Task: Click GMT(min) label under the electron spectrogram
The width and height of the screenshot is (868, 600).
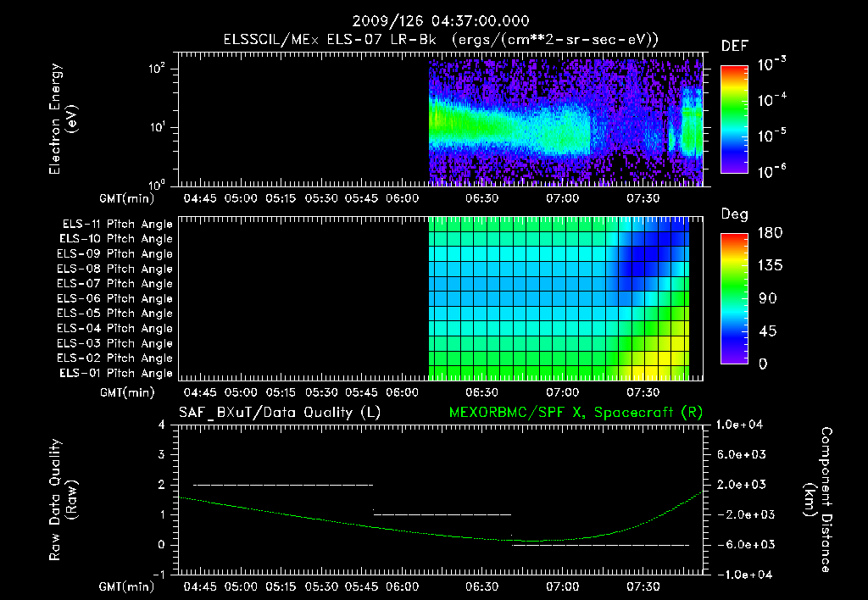Action: 127,198
